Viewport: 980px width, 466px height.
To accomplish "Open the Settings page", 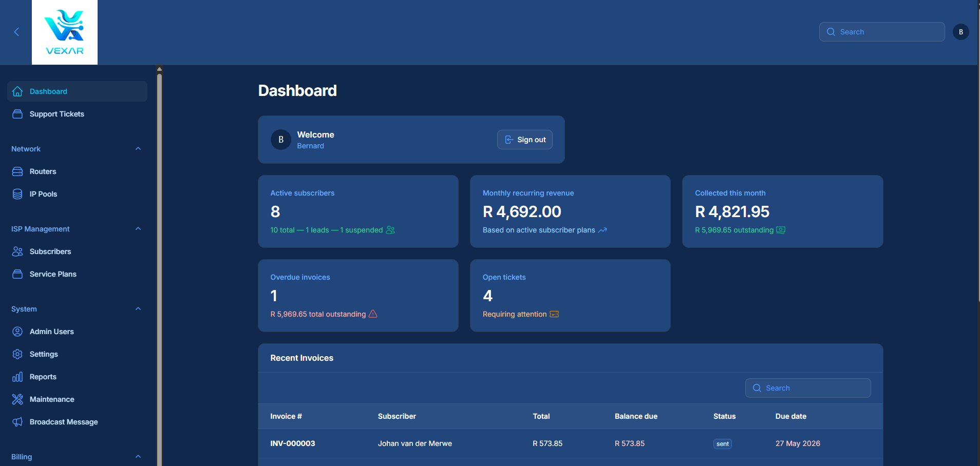I will coord(77,354).
